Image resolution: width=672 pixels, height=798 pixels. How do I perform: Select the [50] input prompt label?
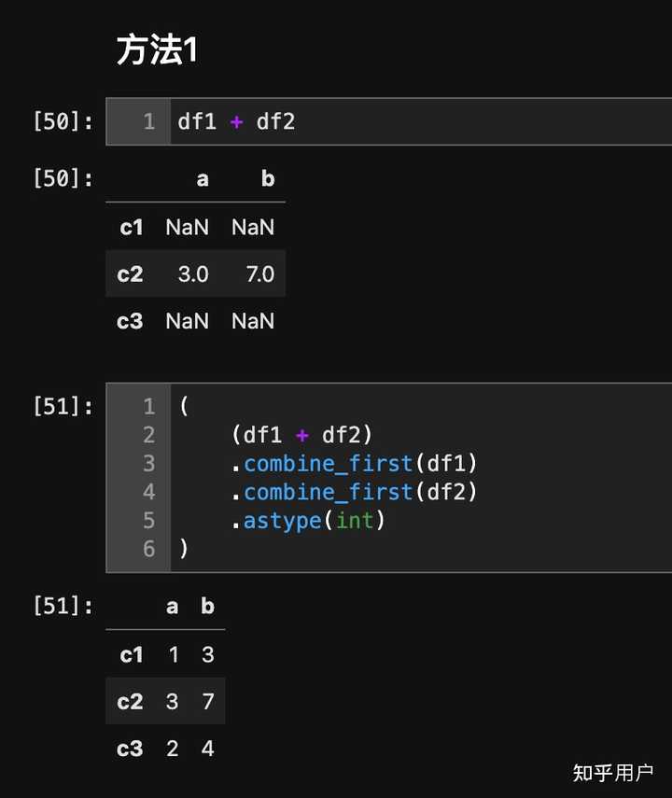tap(63, 121)
